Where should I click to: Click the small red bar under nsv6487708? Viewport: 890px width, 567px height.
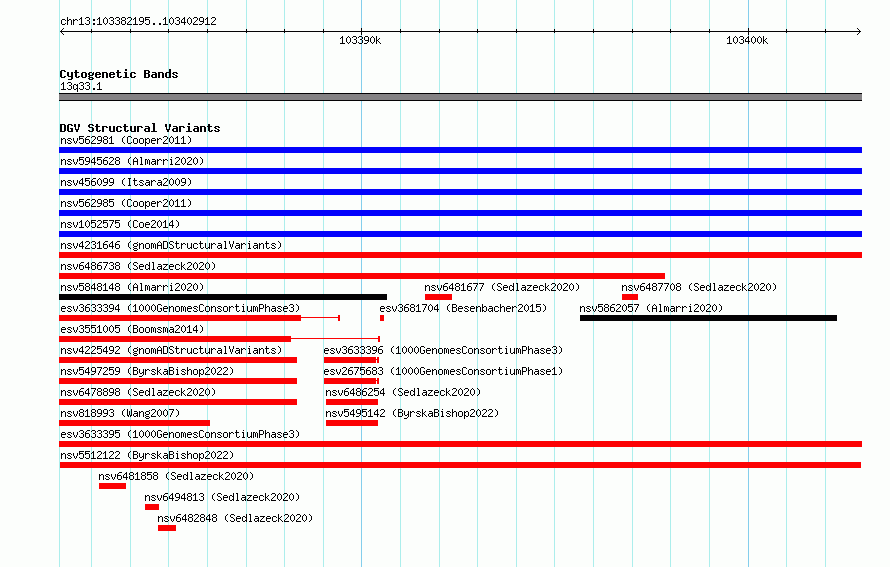click(x=630, y=297)
